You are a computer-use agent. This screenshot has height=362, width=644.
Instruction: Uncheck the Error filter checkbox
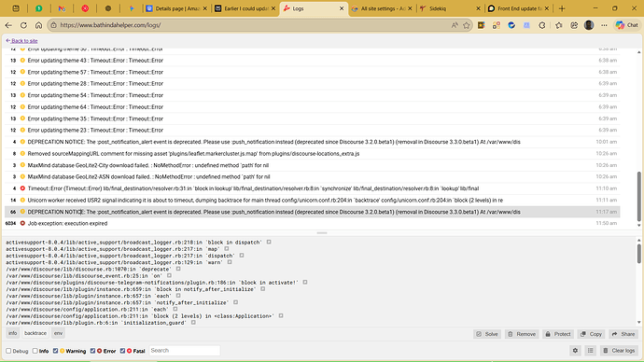point(92,351)
